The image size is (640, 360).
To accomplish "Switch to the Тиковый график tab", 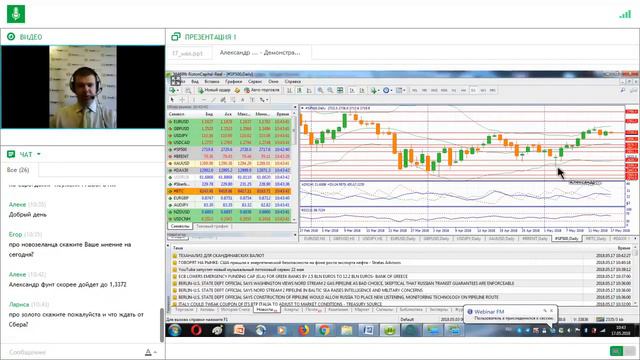I will (212, 226).
